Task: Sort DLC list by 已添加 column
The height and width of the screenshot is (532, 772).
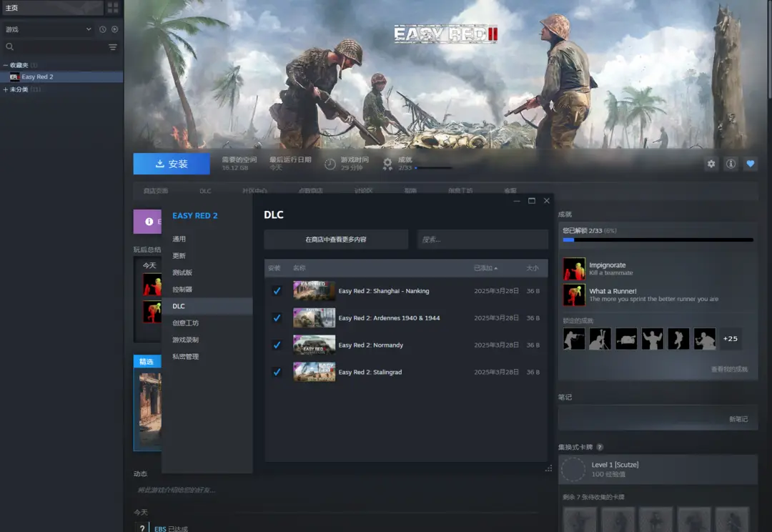Action: 485,268
